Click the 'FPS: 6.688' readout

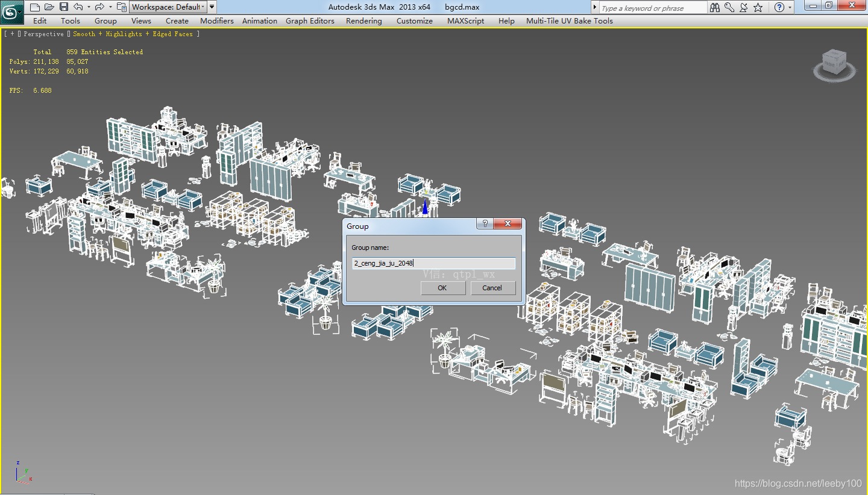(x=31, y=91)
